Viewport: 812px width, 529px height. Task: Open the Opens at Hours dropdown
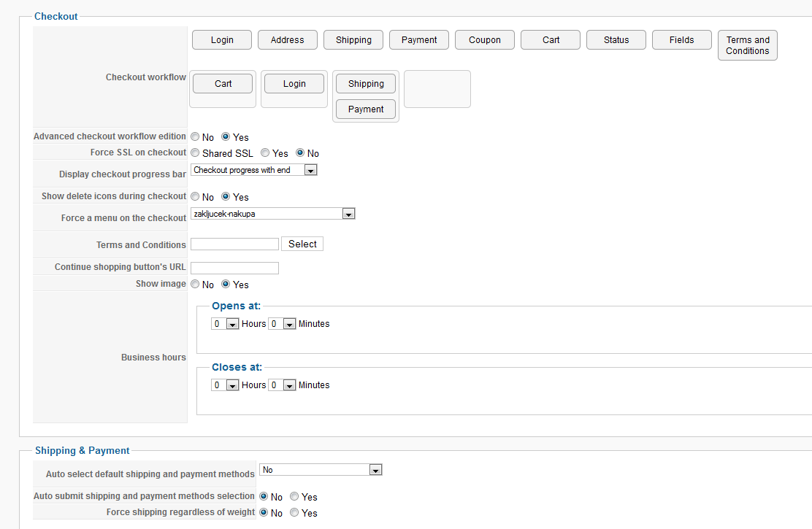[232, 325]
